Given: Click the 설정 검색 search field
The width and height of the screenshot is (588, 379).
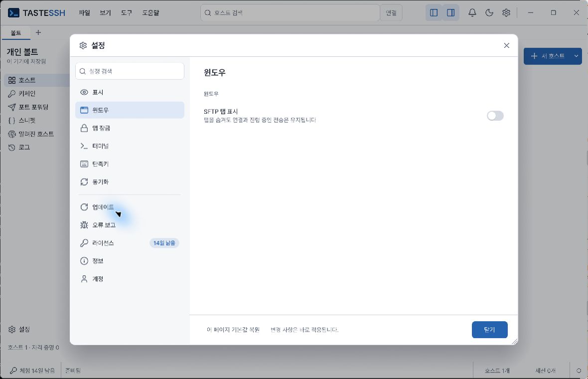Looking at the screenshot, I should tap(130, 71).
